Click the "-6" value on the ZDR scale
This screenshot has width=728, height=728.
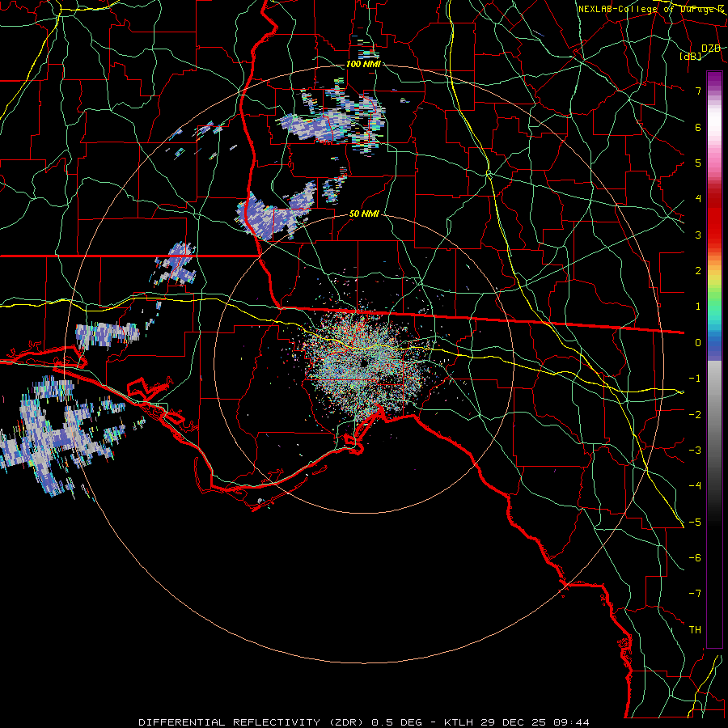[x=695, y=558]
